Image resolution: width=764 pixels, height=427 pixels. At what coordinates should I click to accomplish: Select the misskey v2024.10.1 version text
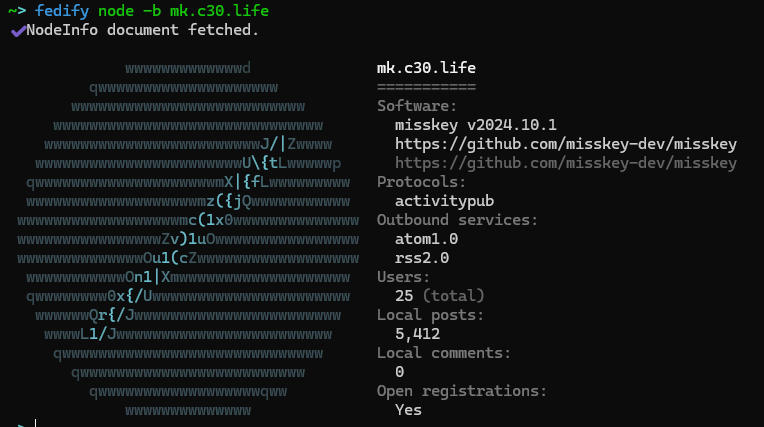pos(476,125)
